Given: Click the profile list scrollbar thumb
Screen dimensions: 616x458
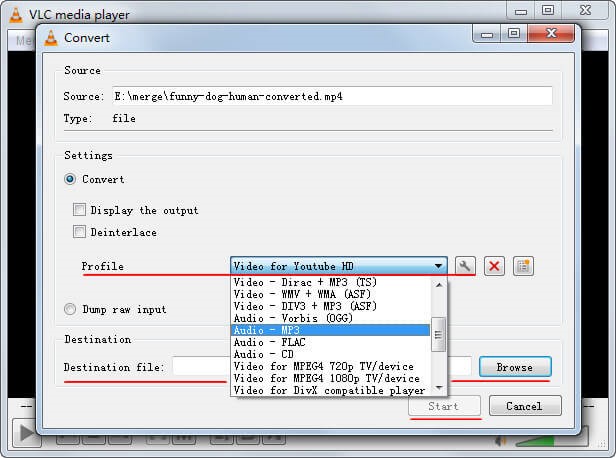Looking at the screenshot, I should [438, 335].
